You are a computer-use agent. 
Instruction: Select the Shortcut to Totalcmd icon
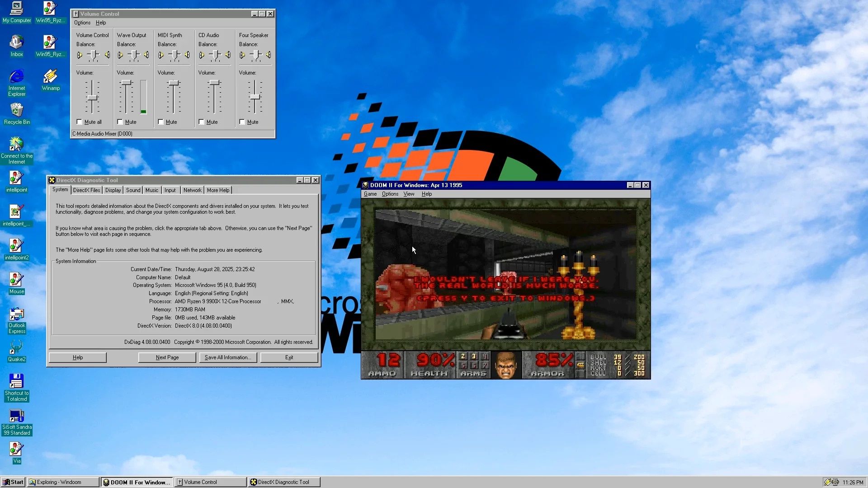pyautogui.click(x=17, y=388)
